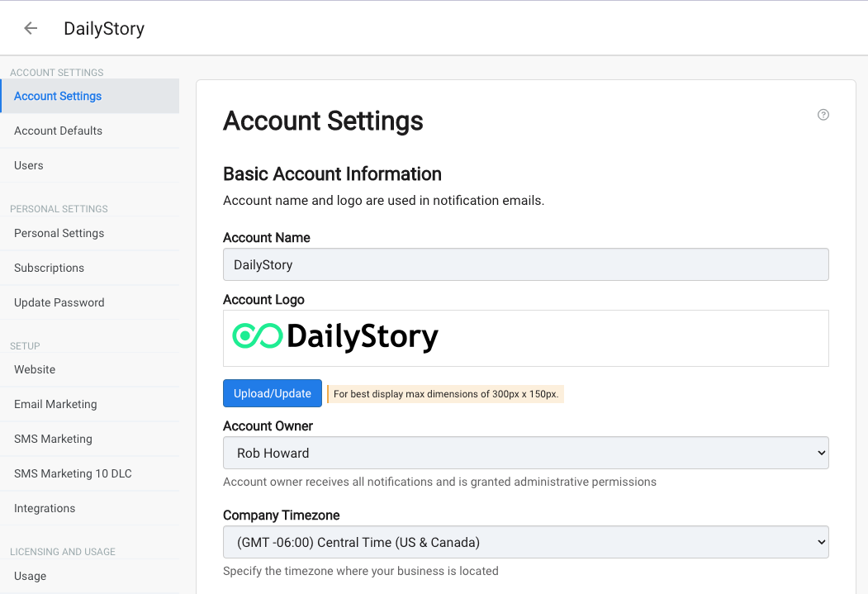
Task: Navigate to Update Password
Action: click(90, 303)
